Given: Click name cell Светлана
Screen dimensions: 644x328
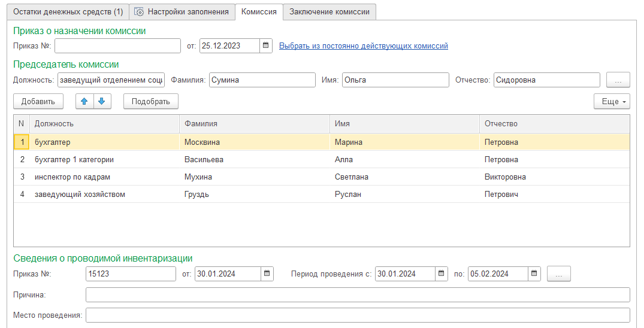Looking at the screenshot, I should tap(404, 177).
